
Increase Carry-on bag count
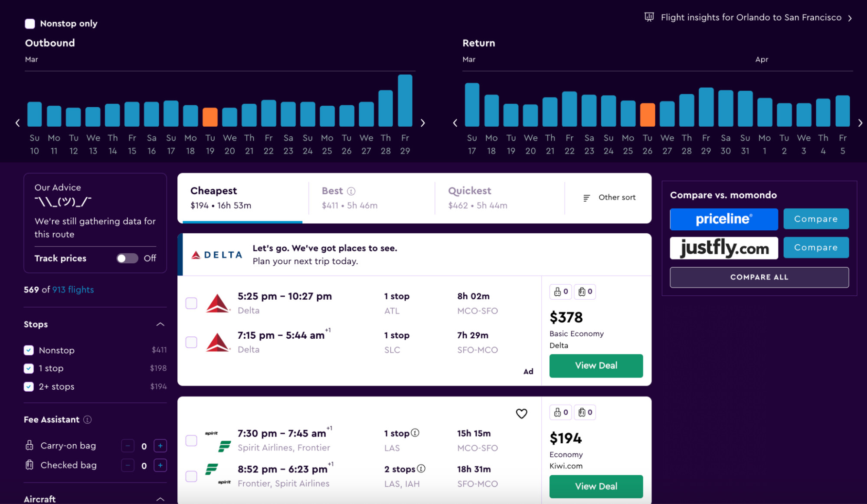tap(160, 445)
